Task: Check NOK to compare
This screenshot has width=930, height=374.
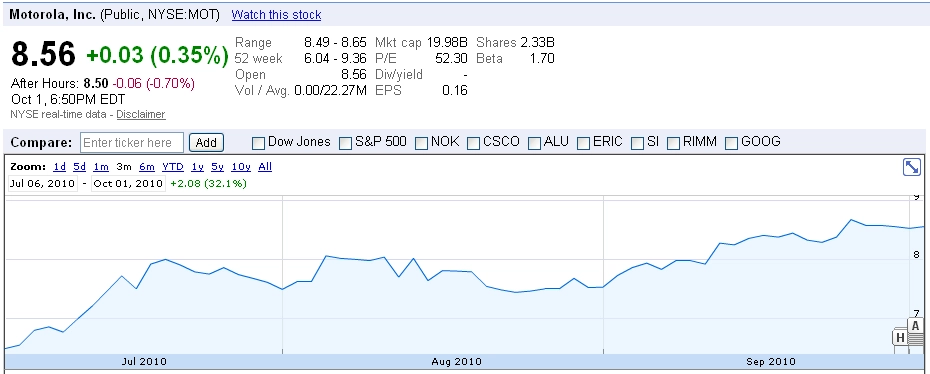Action: (x=421, y=143)
